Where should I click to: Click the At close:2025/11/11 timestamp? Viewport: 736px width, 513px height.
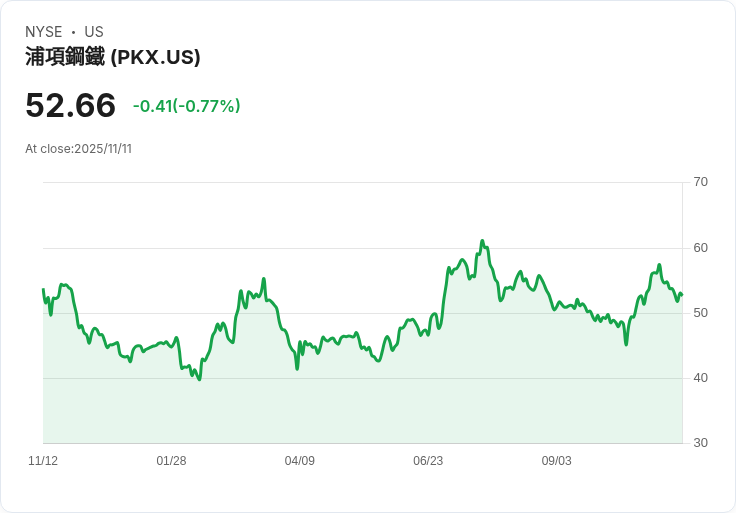[x=78, y=149]
